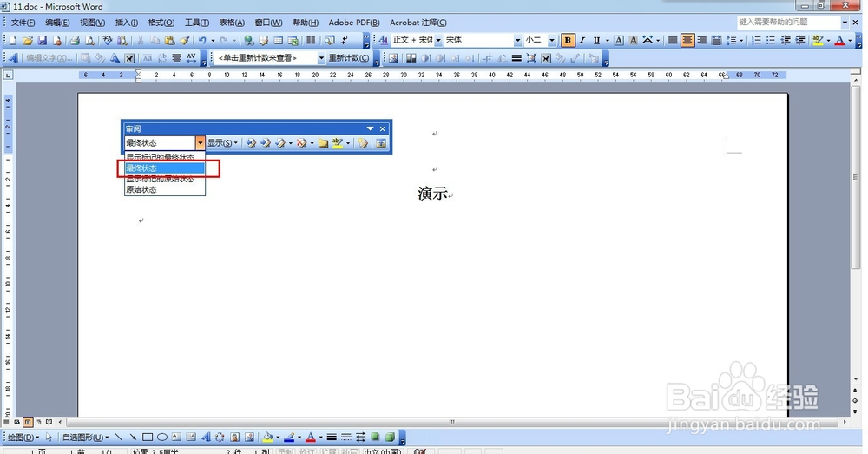Viewport: 868px width, 454px height.
Task: Go to next change in Reviewing toolbar
Action: point(265,143)
